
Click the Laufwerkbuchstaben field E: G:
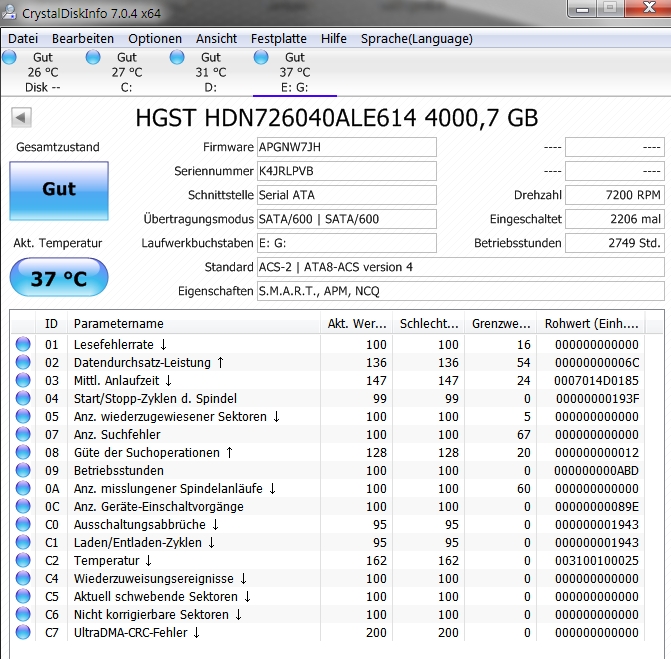347,243
